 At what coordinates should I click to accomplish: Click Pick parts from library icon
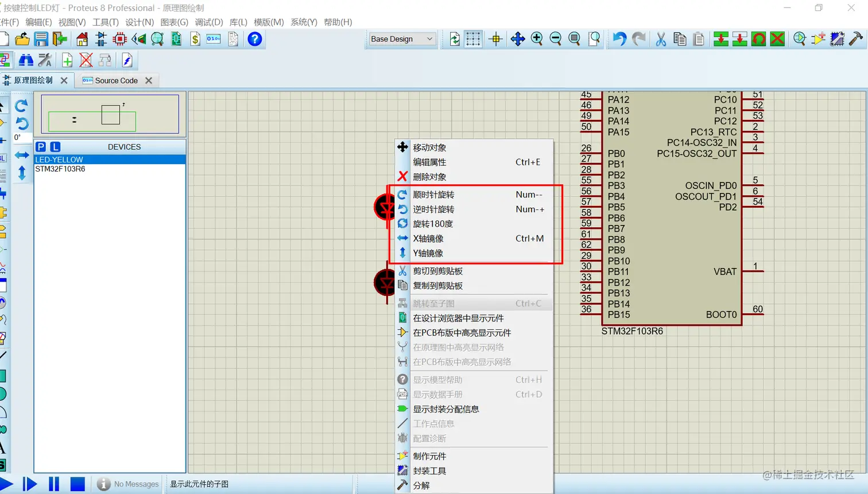click(800, 39)
